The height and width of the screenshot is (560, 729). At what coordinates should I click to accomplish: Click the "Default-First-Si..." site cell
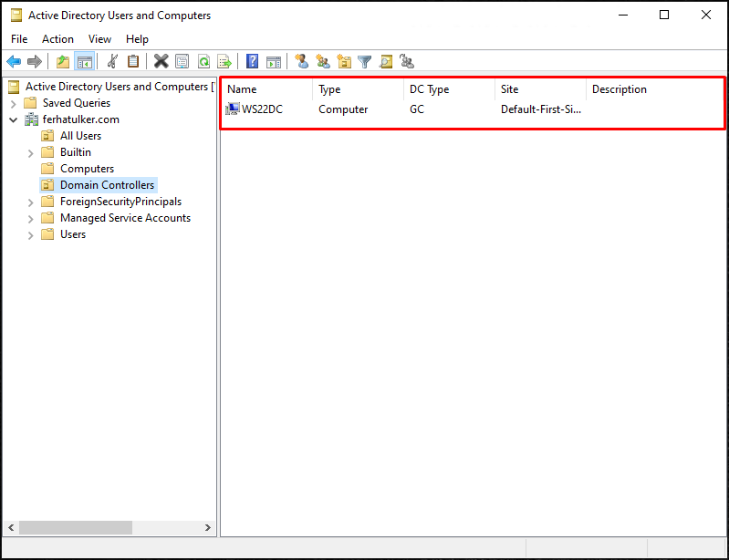(x=541, y=109)
